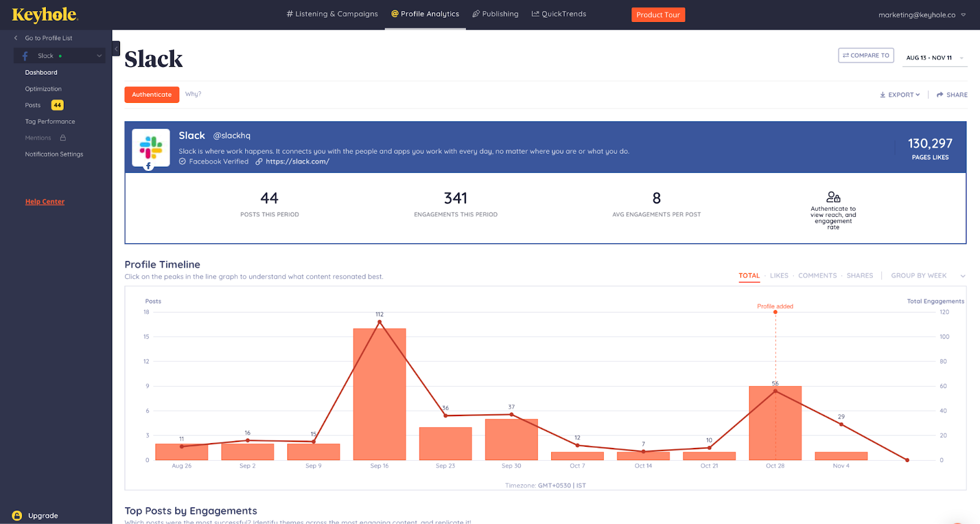The height and width of the screenshot is (524, 980).
Task: Open Optimization in the sidebar
Action: 43,89
